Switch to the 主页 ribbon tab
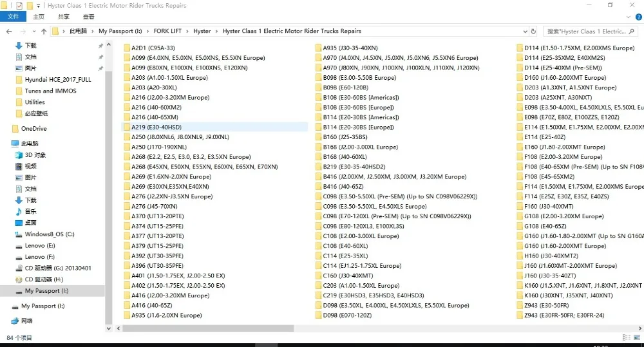The height and width of the screenshot is (347, 644). point(39,17)
